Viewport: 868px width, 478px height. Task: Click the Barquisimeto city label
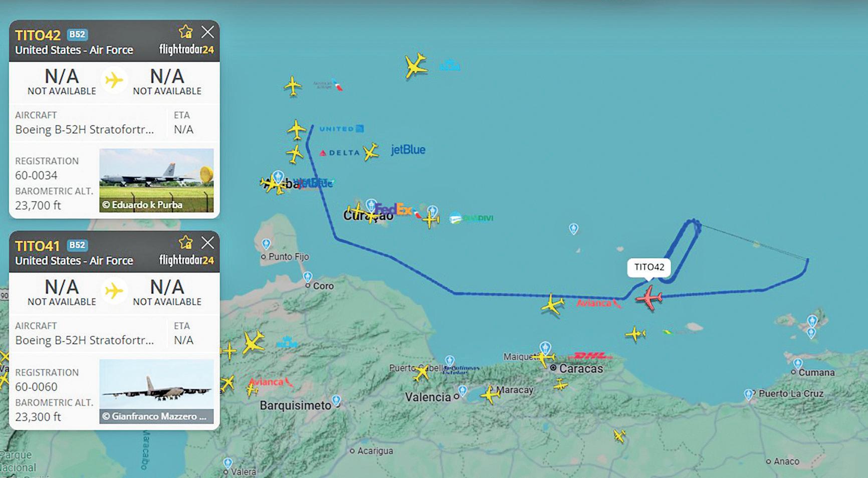(295, 405)
